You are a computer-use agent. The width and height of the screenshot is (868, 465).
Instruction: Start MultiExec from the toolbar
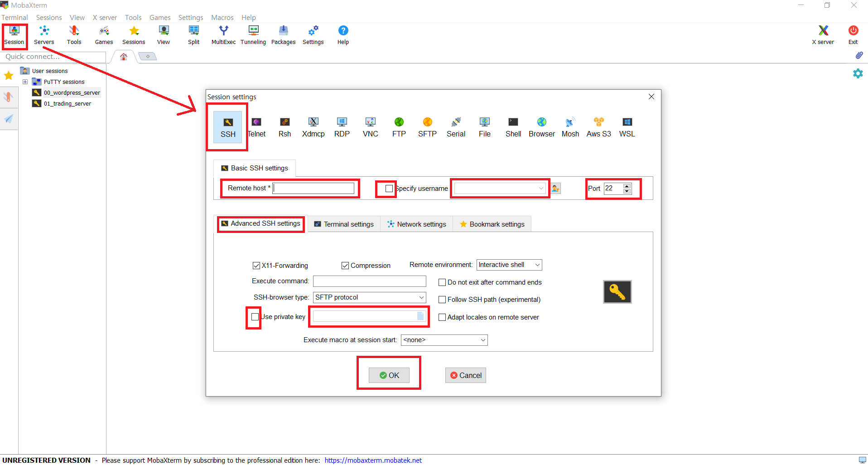pyautogui.click(x=223, y=35)
